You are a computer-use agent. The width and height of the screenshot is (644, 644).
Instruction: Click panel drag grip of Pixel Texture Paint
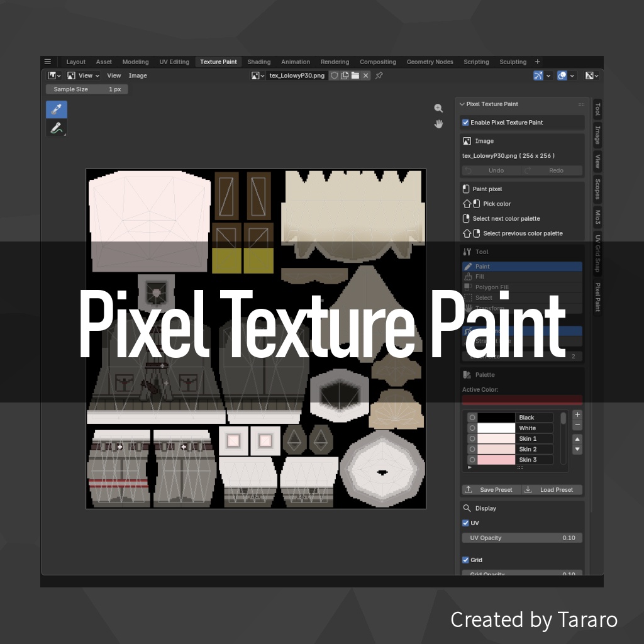coord(581,104)
